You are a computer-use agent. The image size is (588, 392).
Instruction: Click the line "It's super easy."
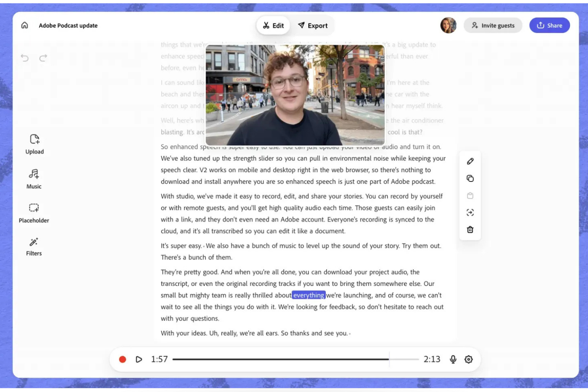click(181, 246)
